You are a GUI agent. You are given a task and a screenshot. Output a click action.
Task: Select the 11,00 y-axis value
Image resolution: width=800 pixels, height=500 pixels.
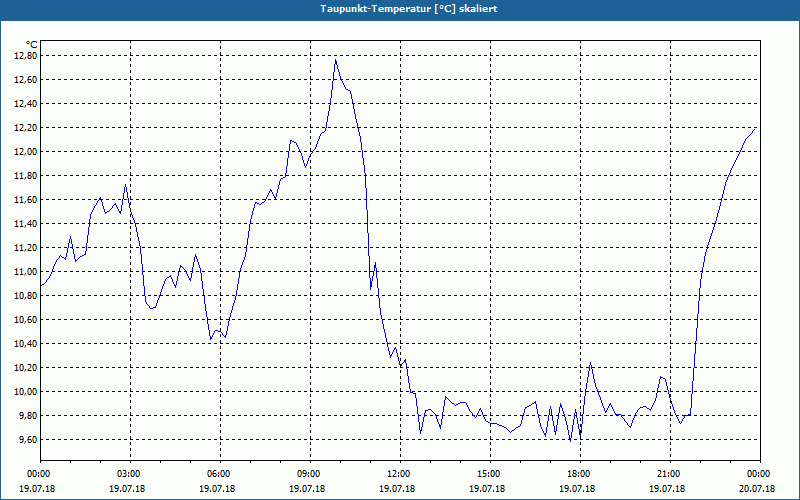(26, 271)
